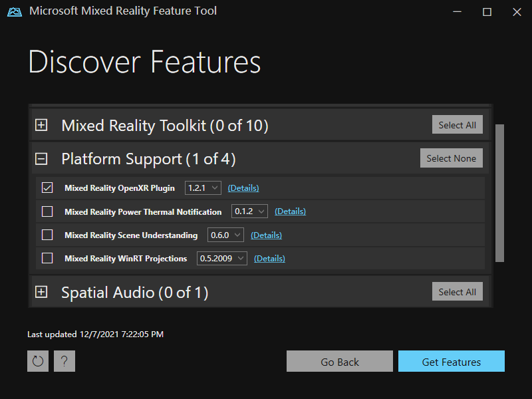Open Power Thermal Notification version dropdown 0.1.2
Image resolution: width=532 pixels, height=399 pixels.
[x=249, y=211]
